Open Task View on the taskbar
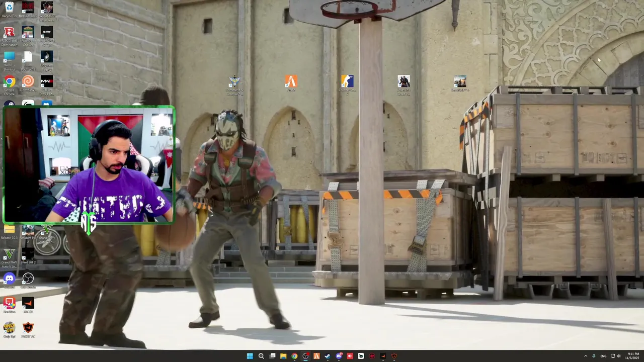 pos(272,356)
